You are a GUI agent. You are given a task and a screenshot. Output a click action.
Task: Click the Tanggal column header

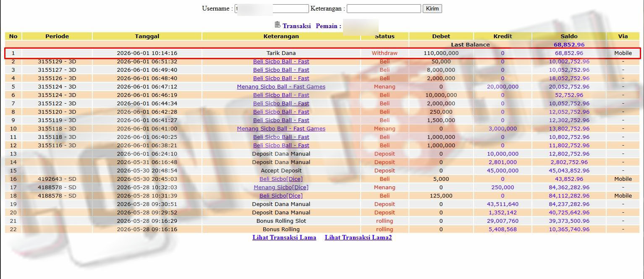click(147, 36)
